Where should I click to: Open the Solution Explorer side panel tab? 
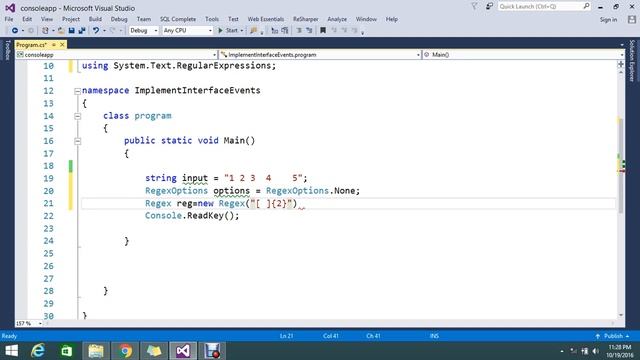632,61
